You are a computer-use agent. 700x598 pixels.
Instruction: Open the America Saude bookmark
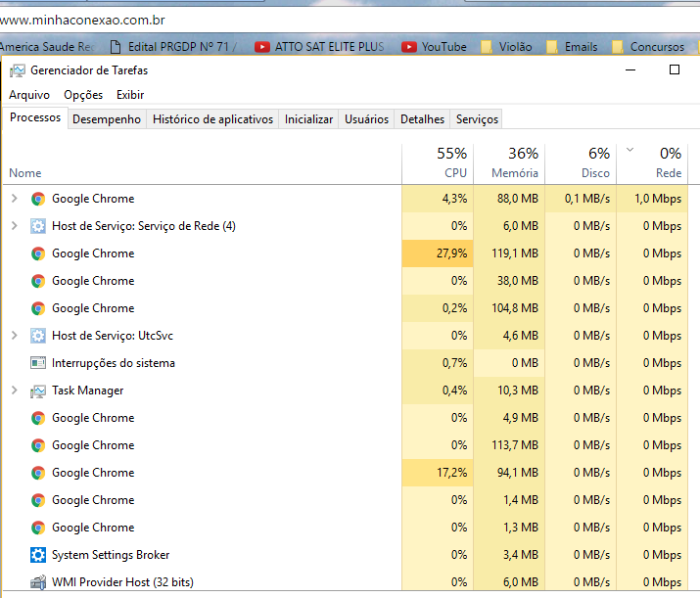coord(48,47)
